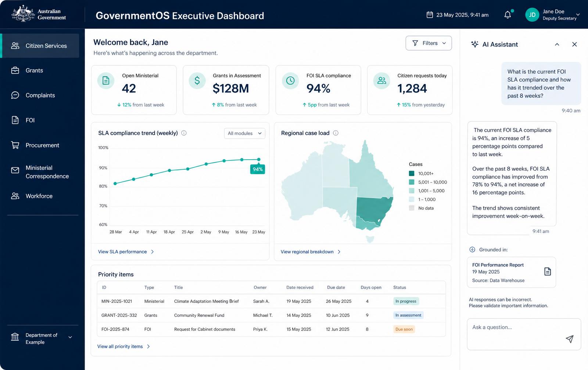Click the 10,001+ legend swatch
This screenshot has height=370, width=588.
click(x=412, y=173)
